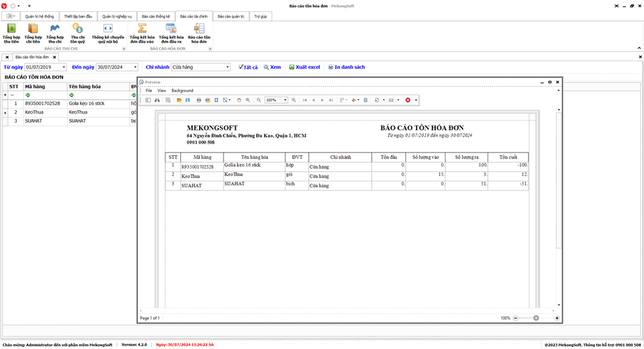Adjust the zoom slider in Preview footer
Viewport: 644px width, 349px height.
pyautogui.click(x=536, y=318)
